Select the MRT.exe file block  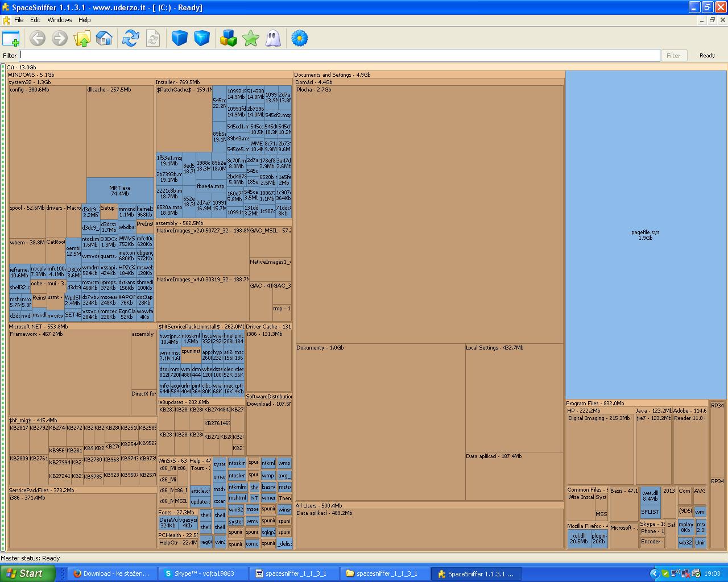pyautogui.click(x=120, y=190)
